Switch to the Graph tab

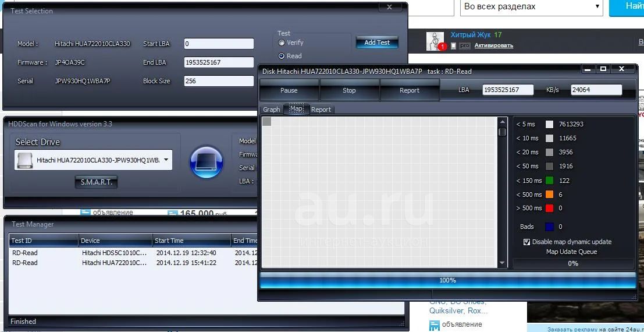click(x=272, y=110)
